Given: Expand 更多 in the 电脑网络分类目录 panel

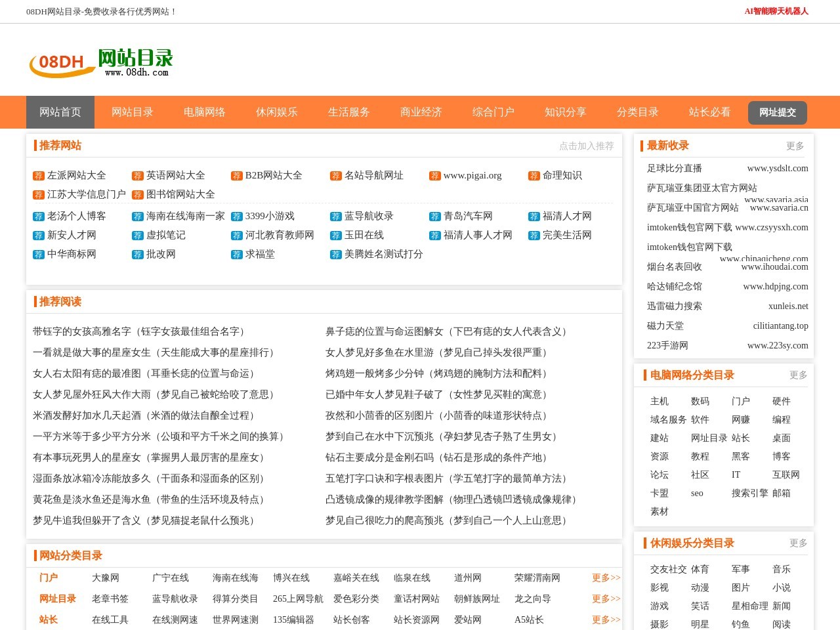Looking at the screenshot, I should tap(798, 375).
